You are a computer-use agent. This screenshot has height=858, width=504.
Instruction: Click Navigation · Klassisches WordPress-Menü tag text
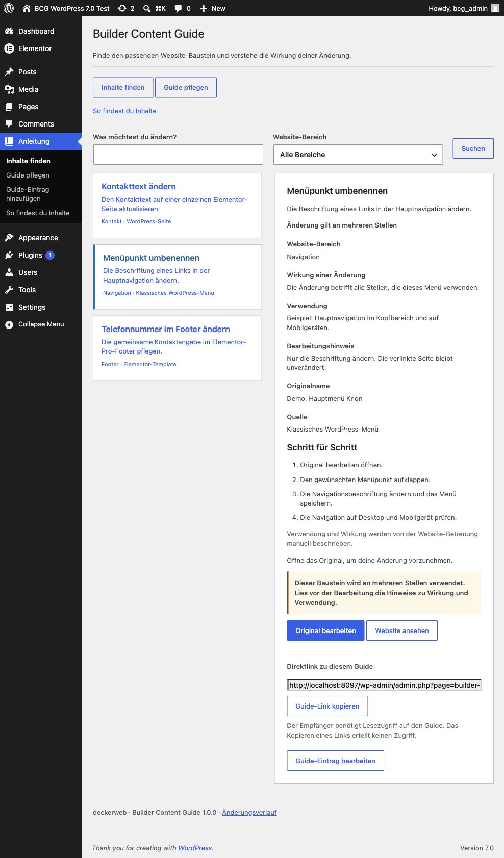pos(159,293)
